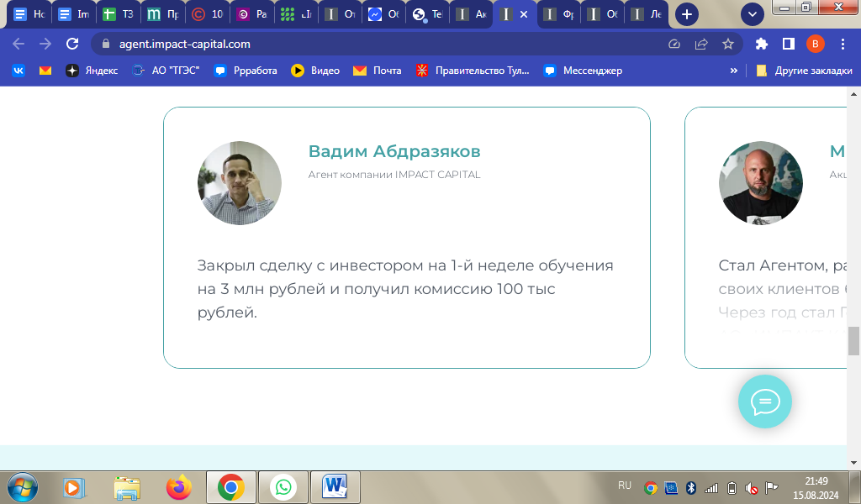Switch to the green ТЗ spreadsheet tab
The width and height of the screenshot is (861, 504).
[x=118, y=14]
